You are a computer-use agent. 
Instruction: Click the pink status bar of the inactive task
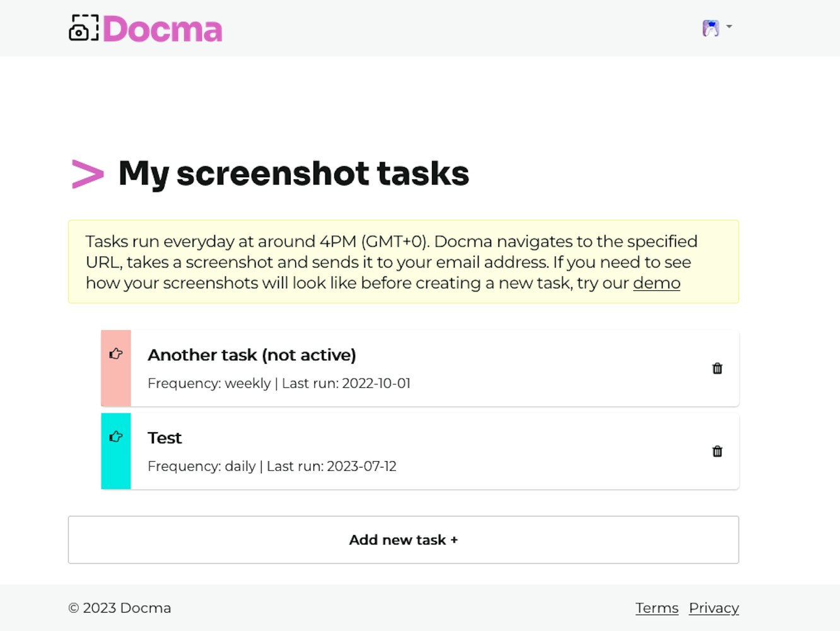click(116, 368)
